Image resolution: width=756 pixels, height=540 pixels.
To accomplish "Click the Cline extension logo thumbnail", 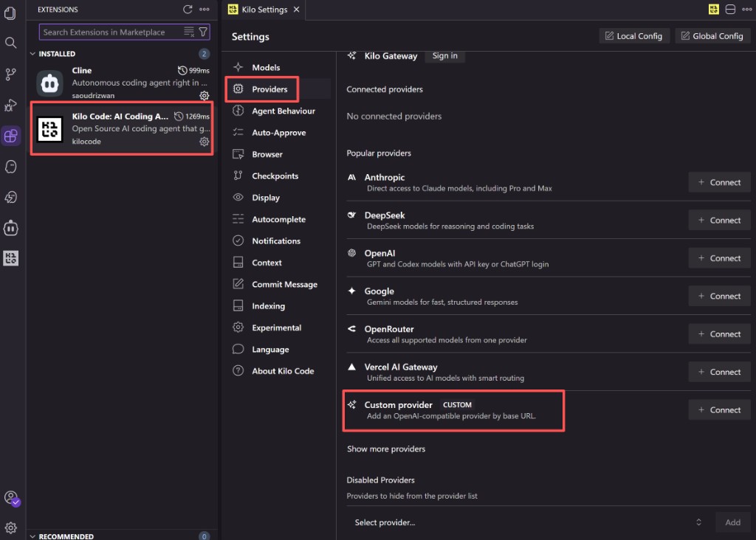I will (x=49, y=84).
